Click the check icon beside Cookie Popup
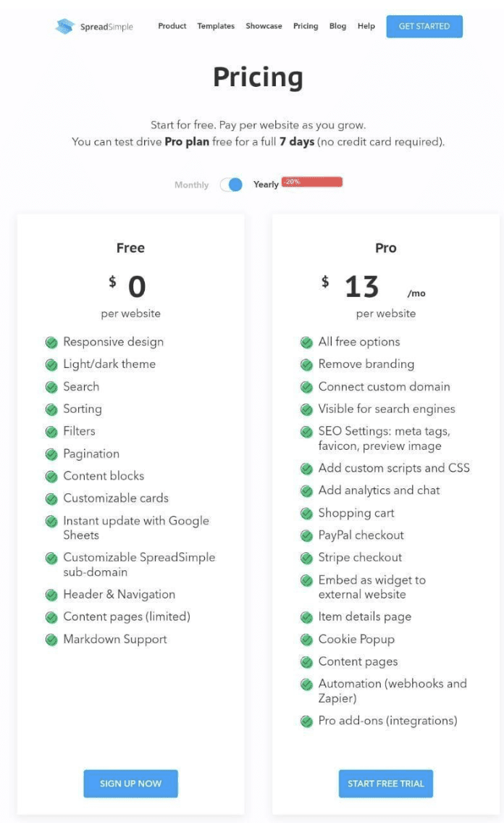504x823 pixels. click(x=306, y=640)
